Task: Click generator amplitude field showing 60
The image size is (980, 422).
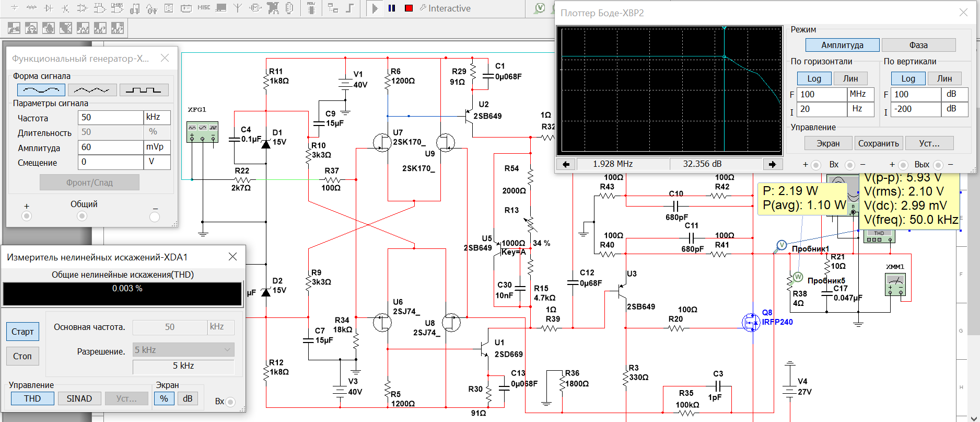Action: coord(111,147)
